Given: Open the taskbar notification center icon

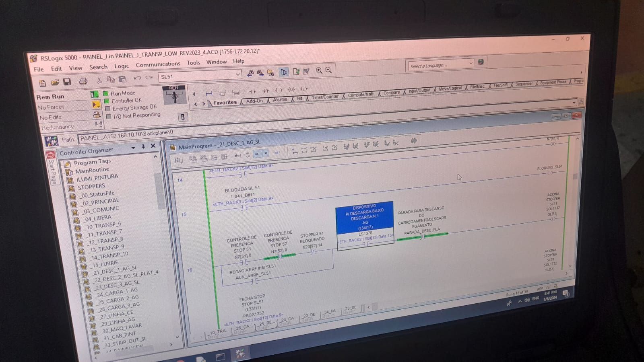Looking at the screenshot, I should coord(565,293).
